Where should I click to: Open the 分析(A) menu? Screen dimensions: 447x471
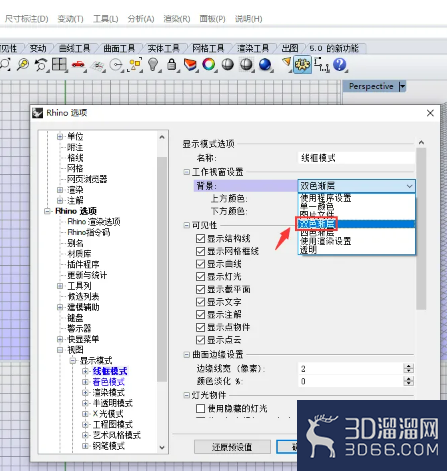[141, 19]
